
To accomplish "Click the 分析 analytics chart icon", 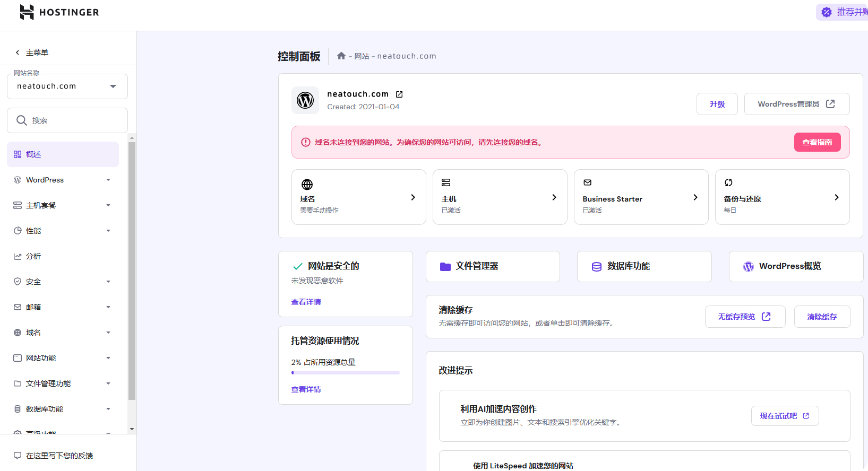I will pyautogui.click(x=18, y=256).
